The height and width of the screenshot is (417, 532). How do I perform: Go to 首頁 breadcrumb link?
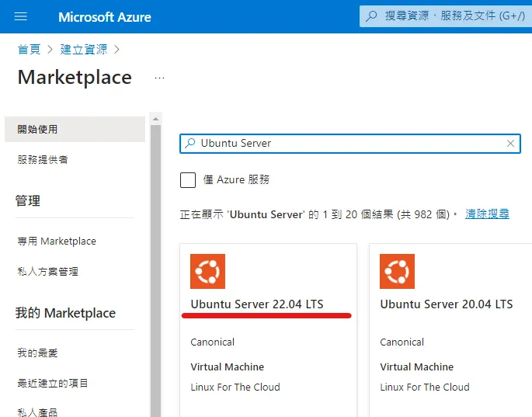29,50
